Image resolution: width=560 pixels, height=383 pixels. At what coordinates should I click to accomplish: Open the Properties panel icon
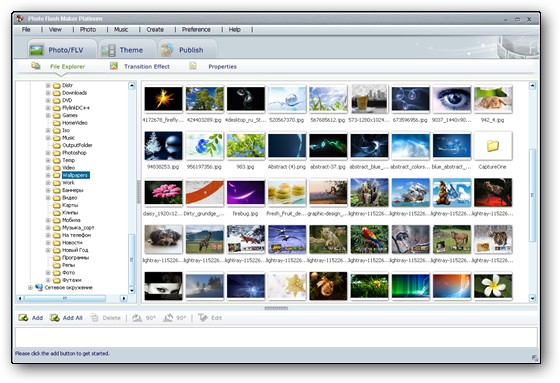193,66
